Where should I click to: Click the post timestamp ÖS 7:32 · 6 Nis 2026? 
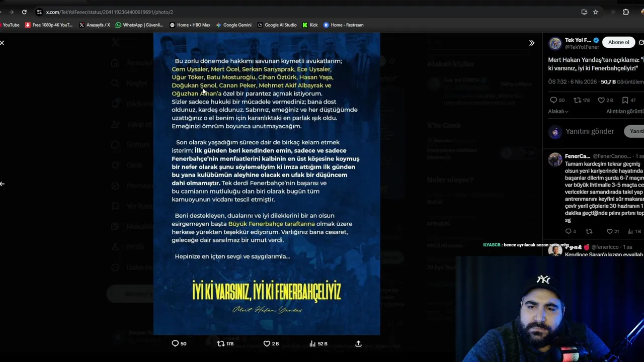(x=573, y=82)
